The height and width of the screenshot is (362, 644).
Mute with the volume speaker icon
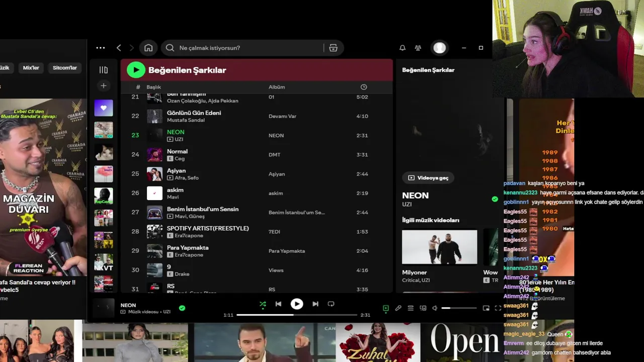(435, 308)
